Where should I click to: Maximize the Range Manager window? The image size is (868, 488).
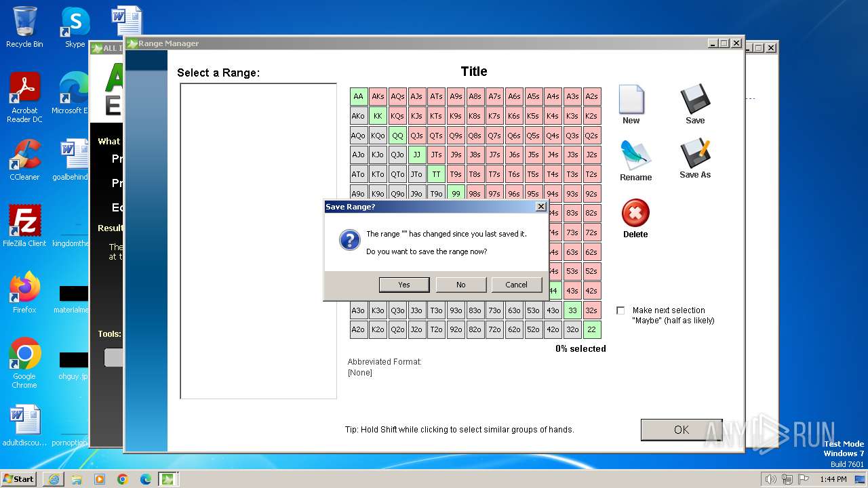[724, 43]
